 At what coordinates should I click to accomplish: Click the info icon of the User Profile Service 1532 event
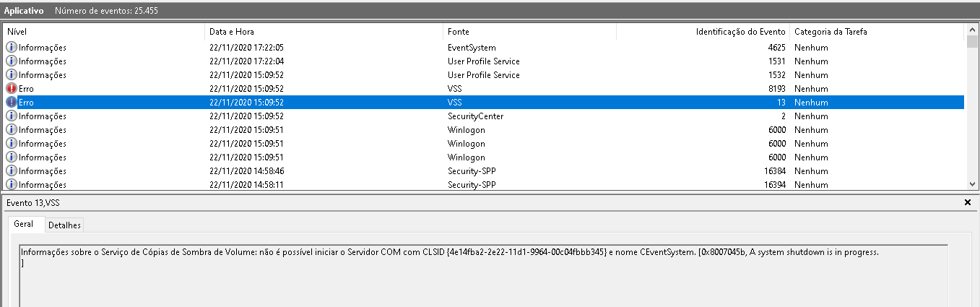click(x=12, y=75)
